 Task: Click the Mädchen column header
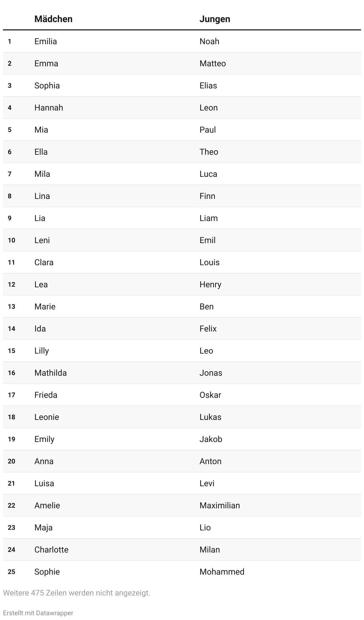point(53,19)
